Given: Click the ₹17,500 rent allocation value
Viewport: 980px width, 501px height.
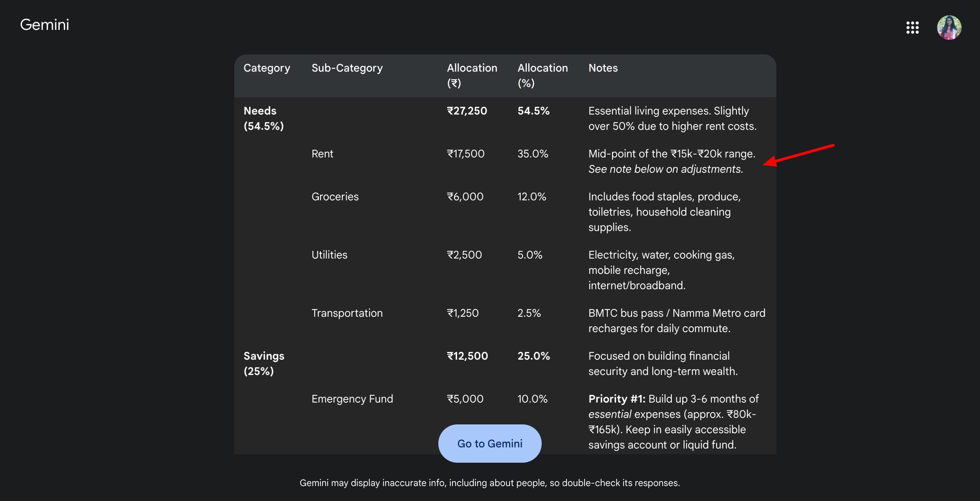Looking at the screenshot, I should click(465, 154).
